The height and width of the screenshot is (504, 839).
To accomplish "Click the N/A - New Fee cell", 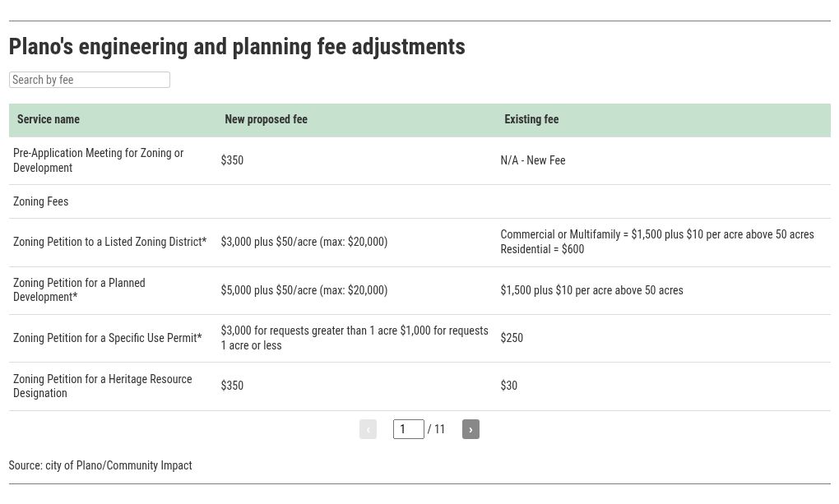I will click(533, 160).
